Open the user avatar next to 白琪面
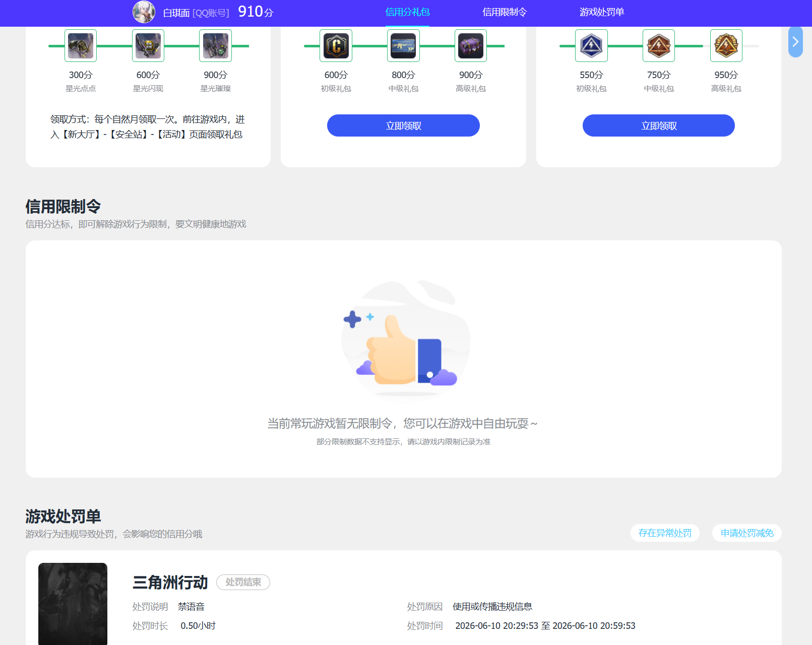Viewport: 812px width, 645px height. [144, 12]
